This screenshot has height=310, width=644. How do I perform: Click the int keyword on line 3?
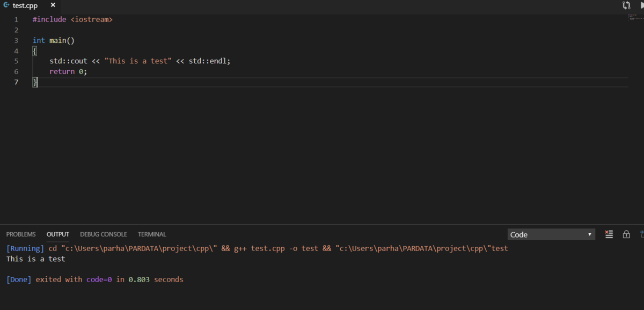tap(39, 40)
